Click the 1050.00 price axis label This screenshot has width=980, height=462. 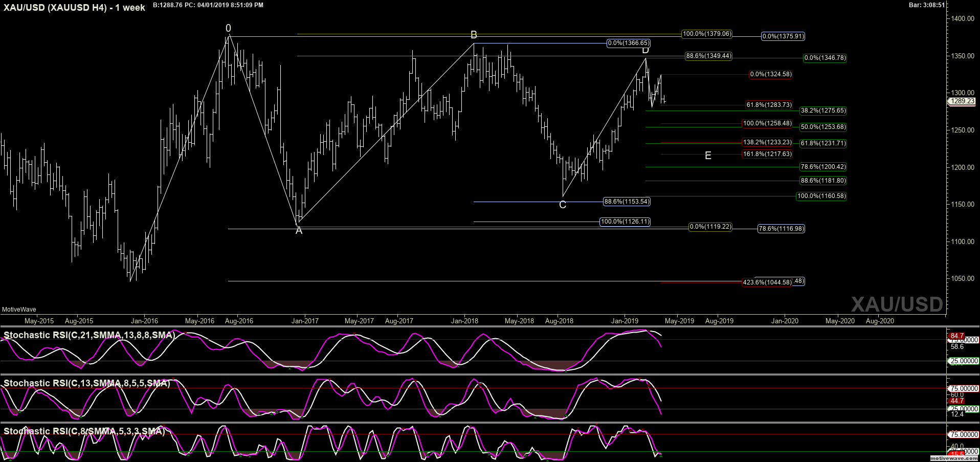(x=963, y=278)
